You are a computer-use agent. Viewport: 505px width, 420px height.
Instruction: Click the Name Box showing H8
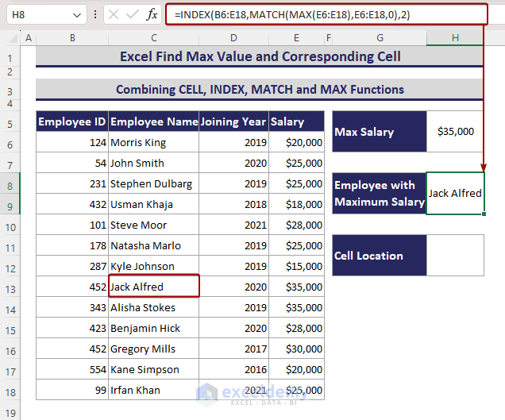pos(46,14)
